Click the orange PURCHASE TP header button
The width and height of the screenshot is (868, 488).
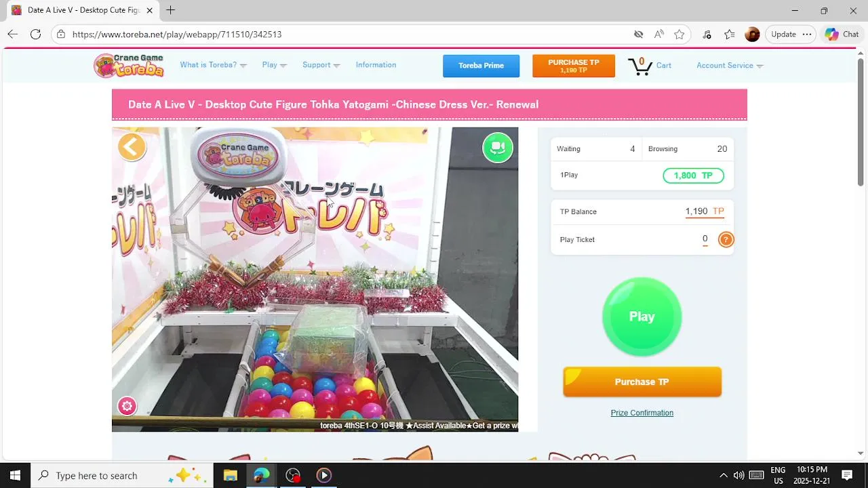(573, 66)
